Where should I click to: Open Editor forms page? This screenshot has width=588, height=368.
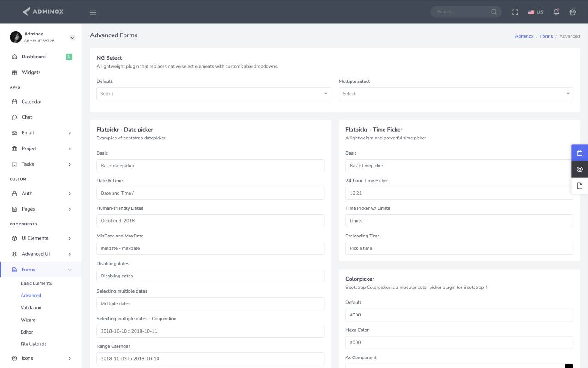point(27,332)
